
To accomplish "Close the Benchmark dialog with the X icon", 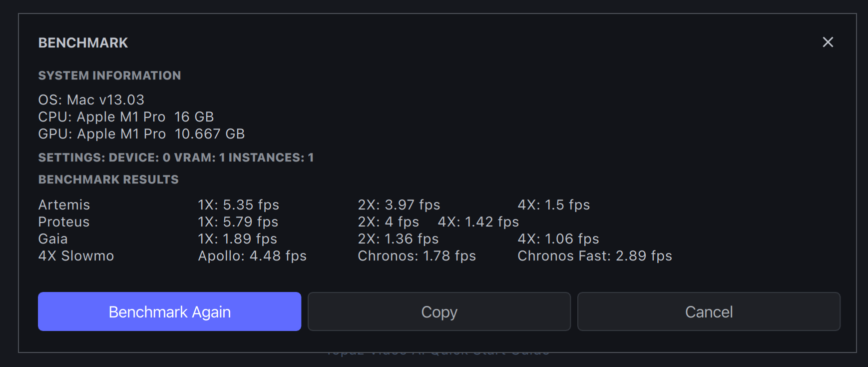I will tap(828, 42).
